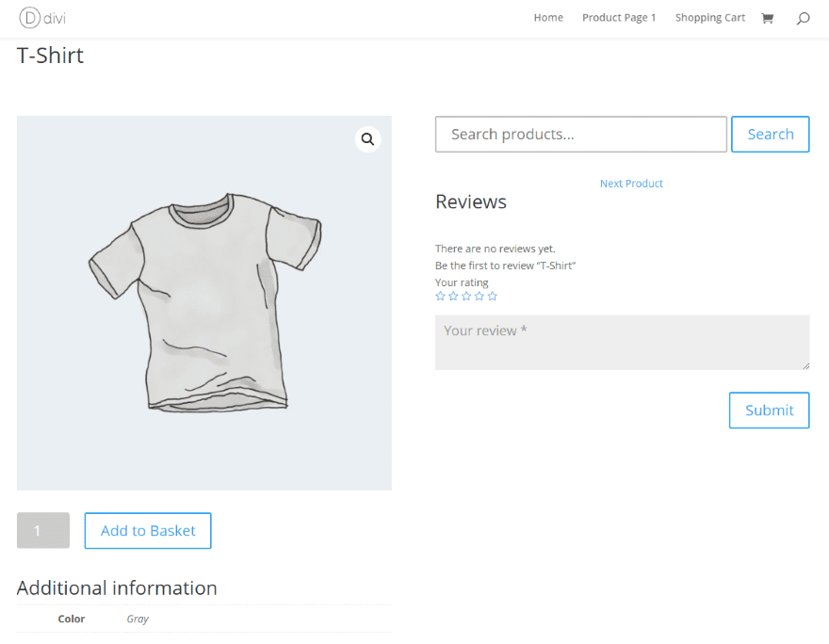Rate the product one star

tap(440, 297)
